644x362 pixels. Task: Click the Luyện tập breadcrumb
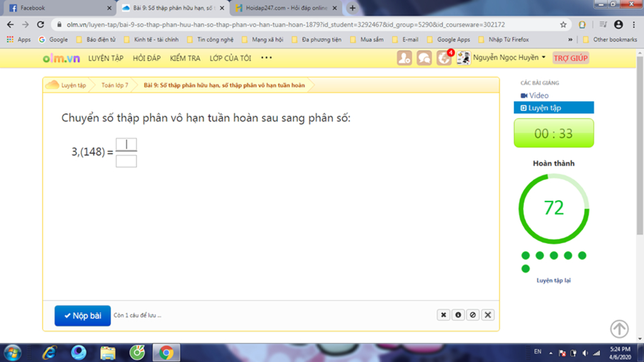[x=73, y=85]
